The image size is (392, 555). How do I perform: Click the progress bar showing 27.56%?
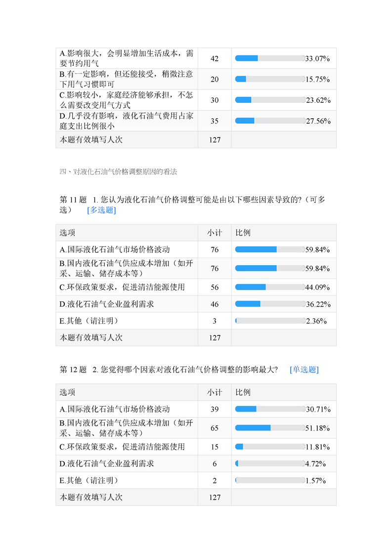pos(270,121)
